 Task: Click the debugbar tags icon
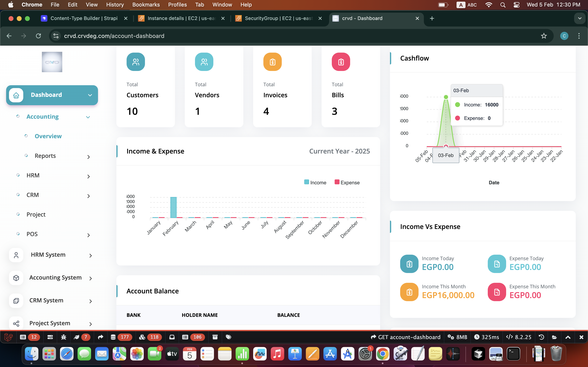pos(228,337)
